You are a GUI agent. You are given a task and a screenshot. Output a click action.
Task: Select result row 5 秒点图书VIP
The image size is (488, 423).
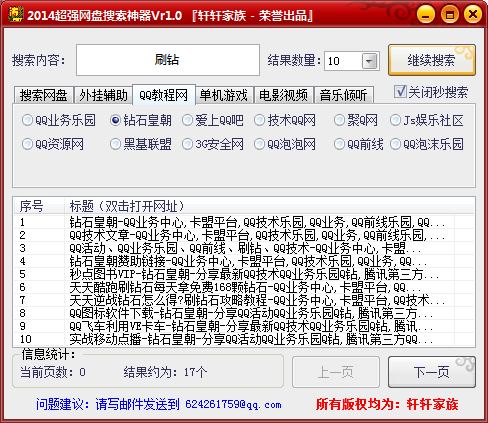pos(244,274)
